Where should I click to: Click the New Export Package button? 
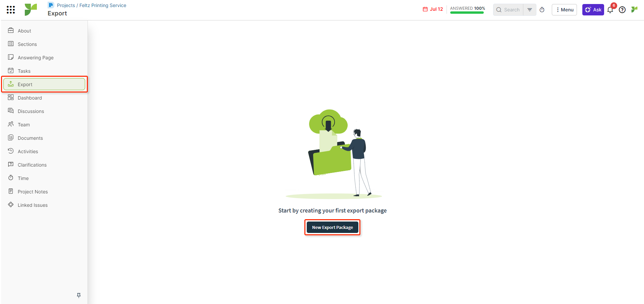tap(333, 227)
